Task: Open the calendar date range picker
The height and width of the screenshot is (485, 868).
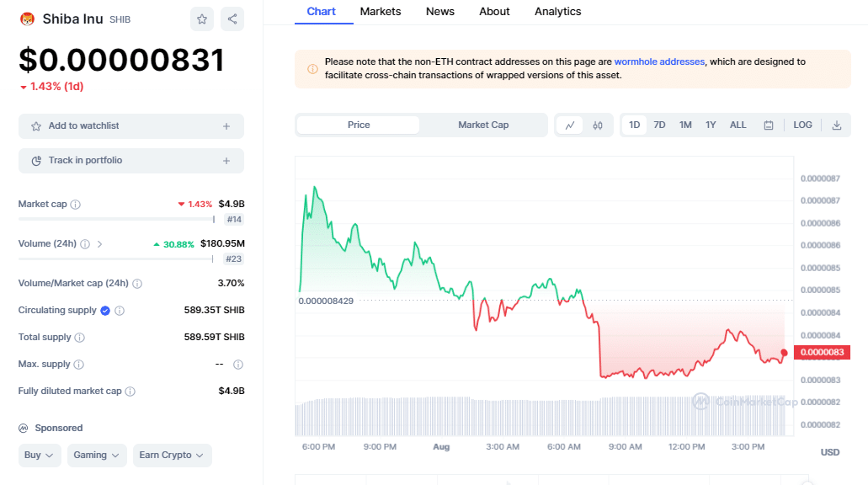Action: pyautogui.click(x=769, y=125)
